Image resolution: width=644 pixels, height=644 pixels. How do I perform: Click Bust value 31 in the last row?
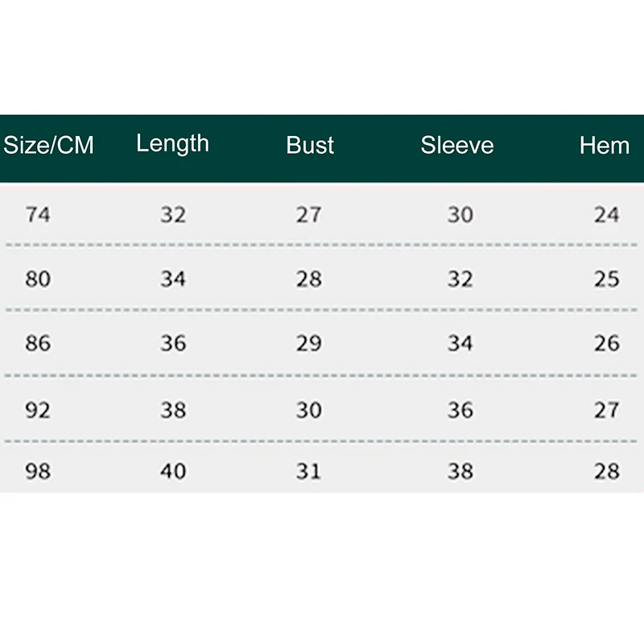[x=309, y=471]
